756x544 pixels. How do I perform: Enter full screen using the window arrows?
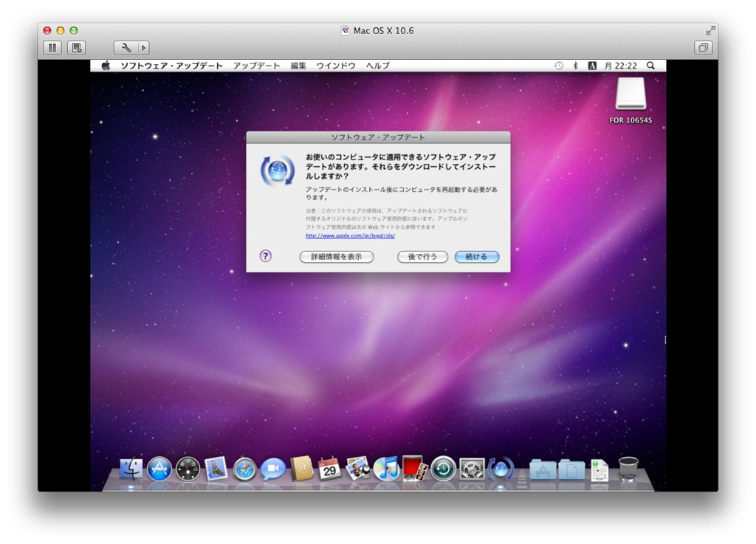tap(709, 30)
